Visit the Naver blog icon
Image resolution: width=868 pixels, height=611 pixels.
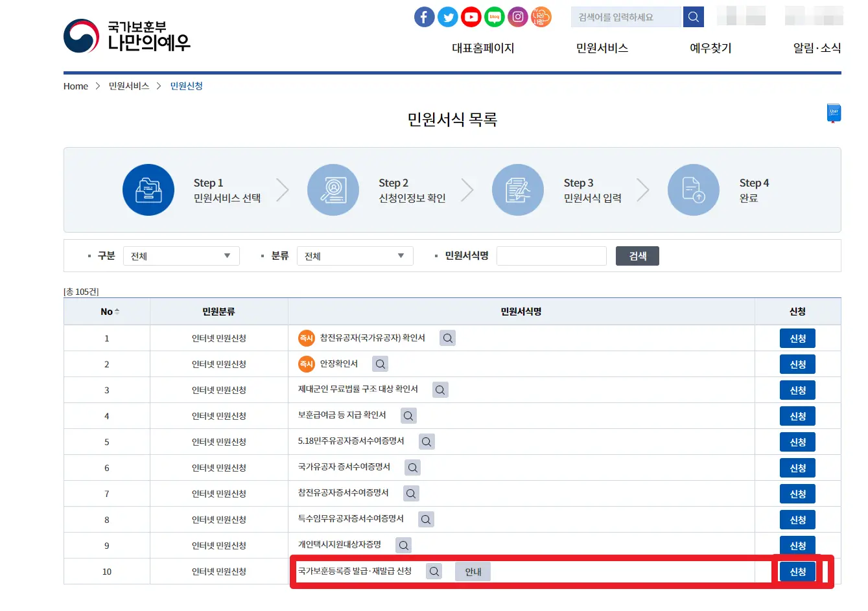click(494, 17)
